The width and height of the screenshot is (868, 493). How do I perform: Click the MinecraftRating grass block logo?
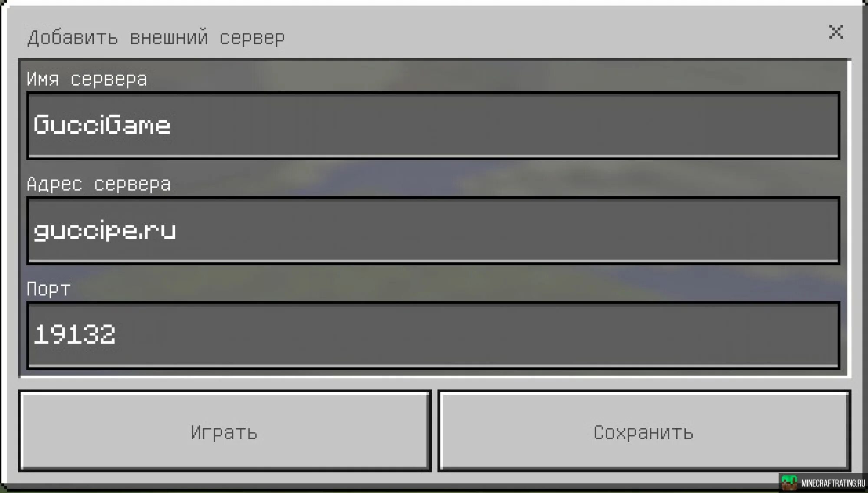[789, 483]
